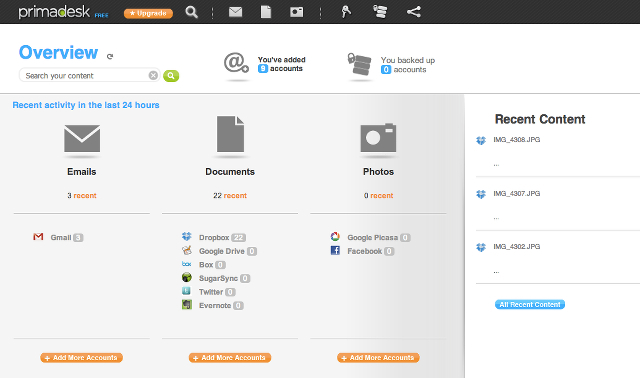Click the Facebook icon
640x378 pixels.
(335, 250)
